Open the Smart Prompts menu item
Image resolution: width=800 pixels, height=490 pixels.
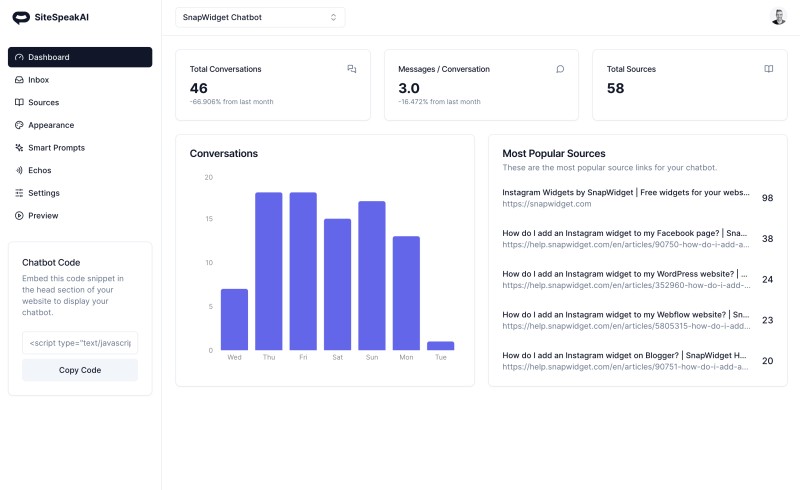click(80, 148)
